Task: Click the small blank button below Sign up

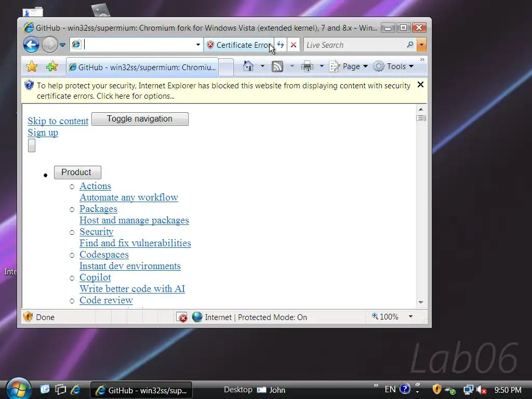Action: click(32, 145)
